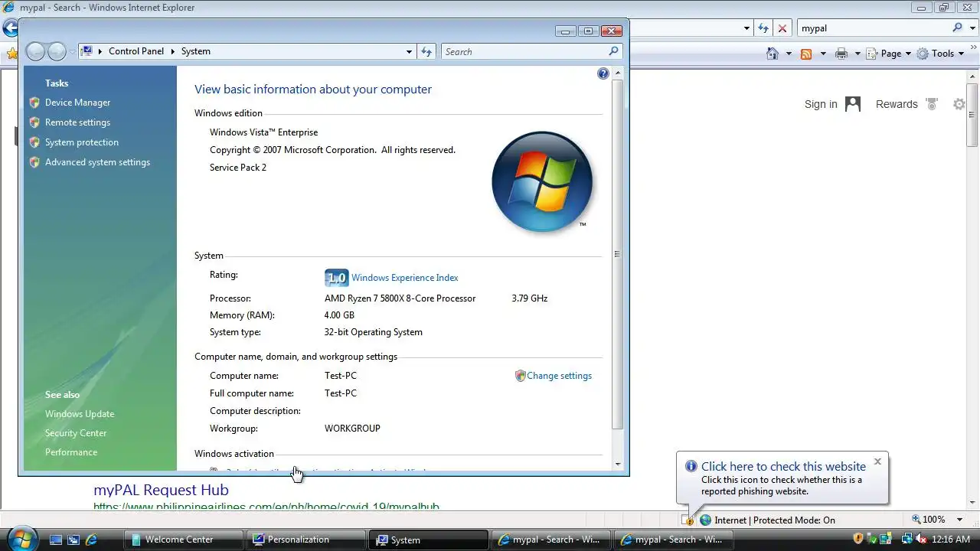Click the System window scrollbar down arrow
The width and height of the screenshot is (980, 551).
(618, 464)
